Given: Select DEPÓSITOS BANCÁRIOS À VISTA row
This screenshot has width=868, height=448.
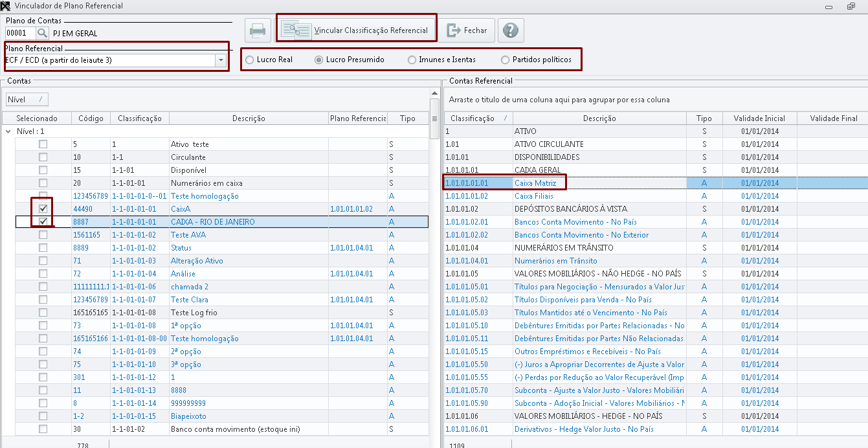Looking at the screenshot, I should coord(656,209).
